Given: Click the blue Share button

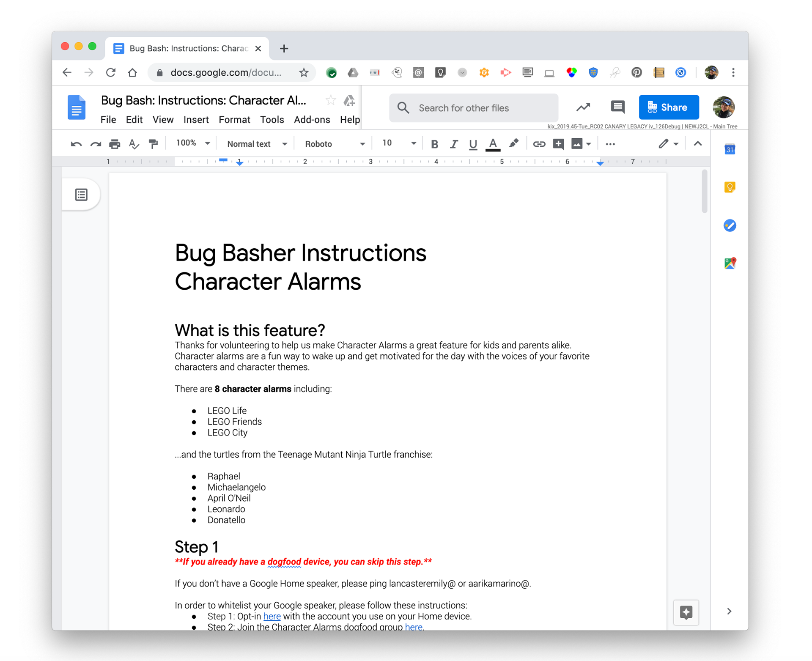Looking at the screenshot, I should [669, 107].
